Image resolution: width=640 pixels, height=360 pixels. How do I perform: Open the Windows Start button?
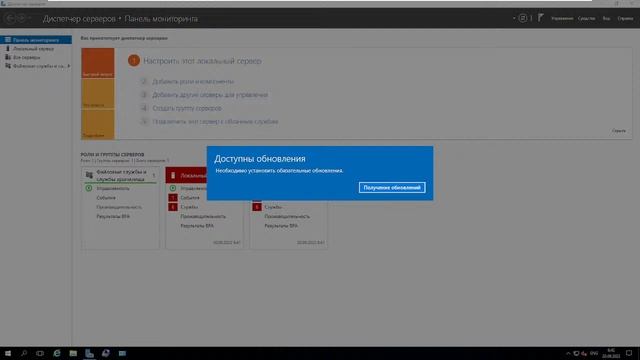click(x=8, y=353)
